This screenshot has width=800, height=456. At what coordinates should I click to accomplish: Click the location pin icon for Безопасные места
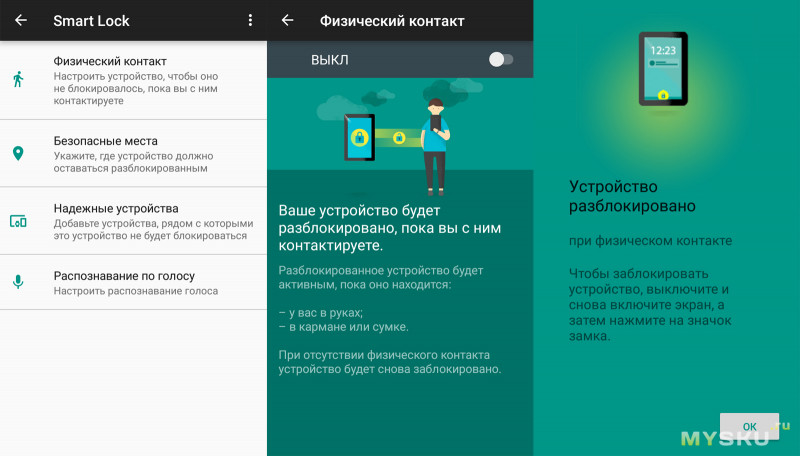pos(18,154)
